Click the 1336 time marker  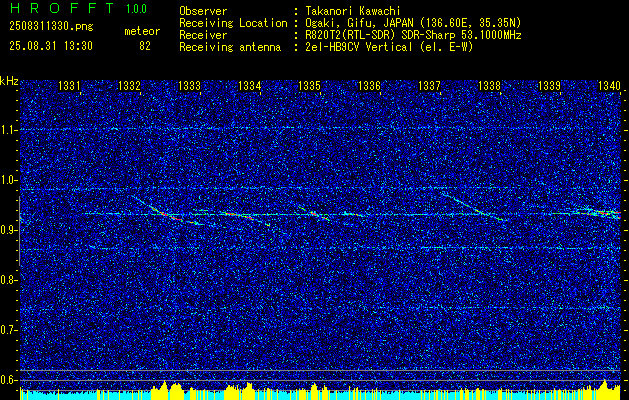pyautogui.click(x=369, y=85)
